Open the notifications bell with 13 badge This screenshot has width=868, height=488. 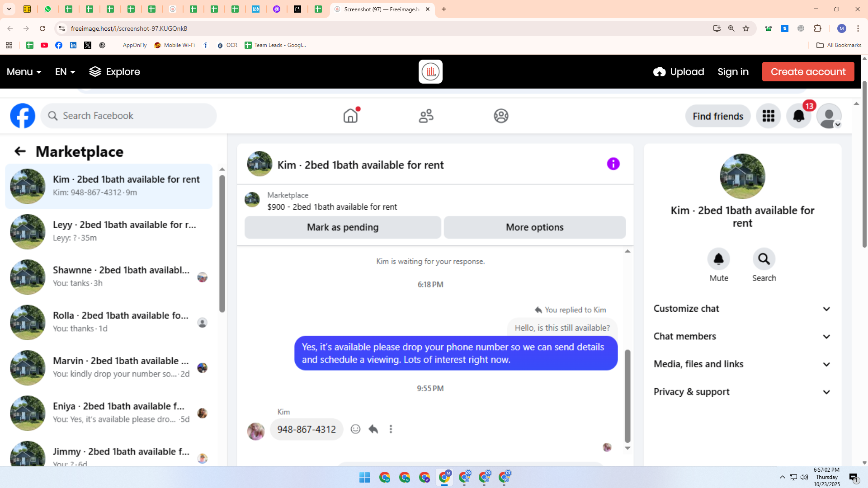pos(799,116)
